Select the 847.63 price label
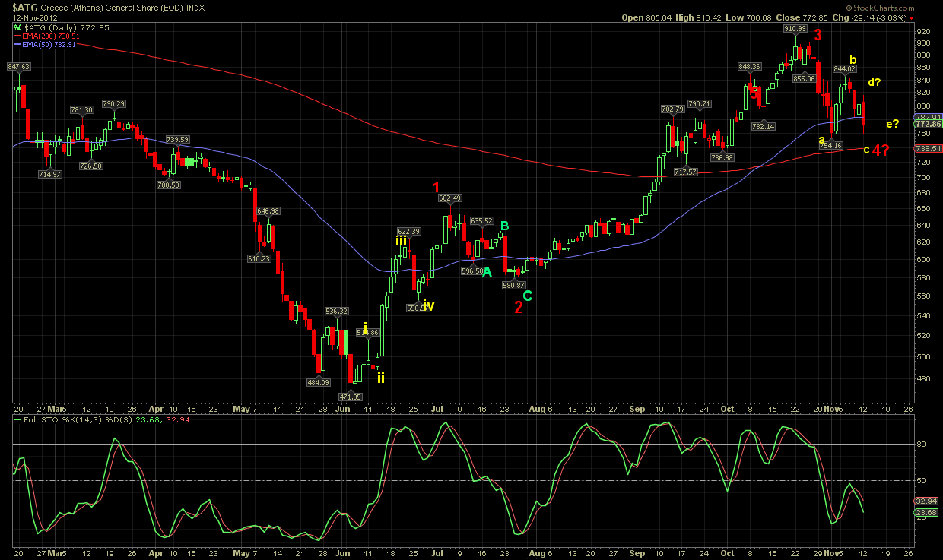The width and height of the screenshot is (943, 560). (x=18, y=67)
